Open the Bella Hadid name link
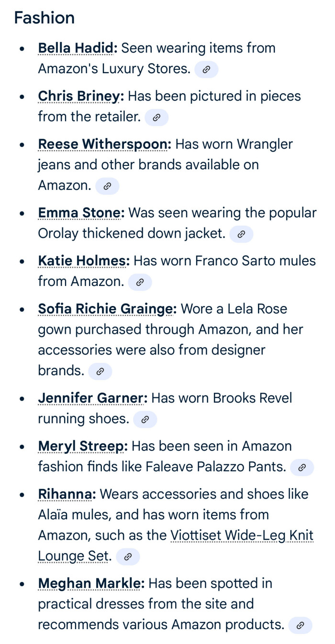The width and height of the screenshot is (335, 644). [x=77, y=48]
